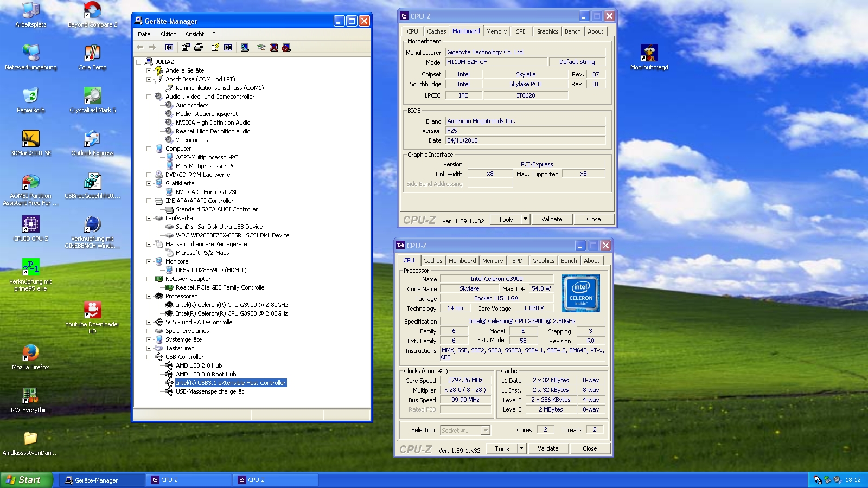Open the Datei menu
Screen dimensions: 868x488
145,34
